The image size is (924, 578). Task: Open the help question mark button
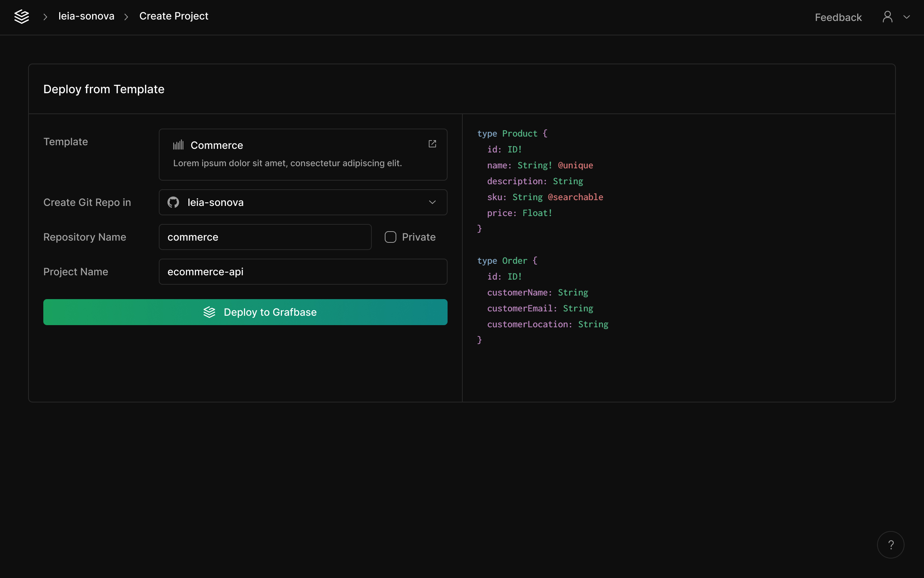pyautogui.click(x=890, y=545)
